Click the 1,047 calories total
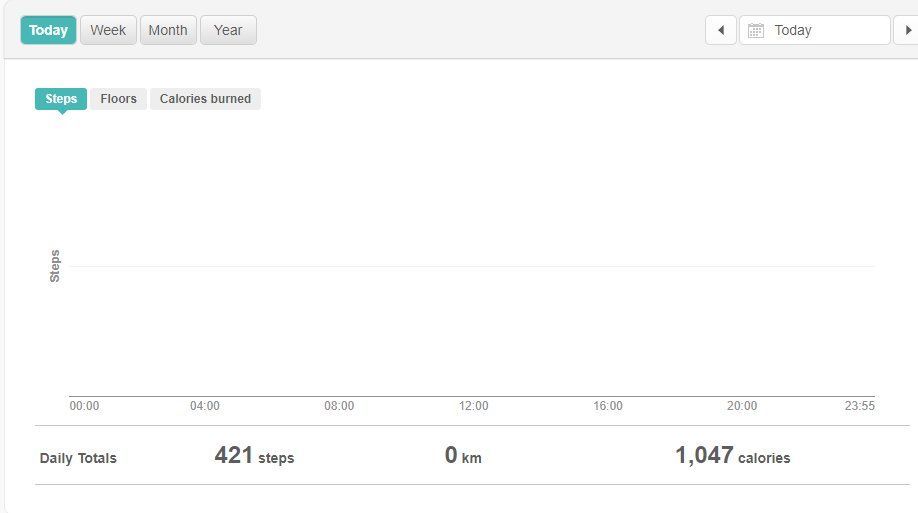The width and height of the screenshot is (918, 513). coord(732,456)
